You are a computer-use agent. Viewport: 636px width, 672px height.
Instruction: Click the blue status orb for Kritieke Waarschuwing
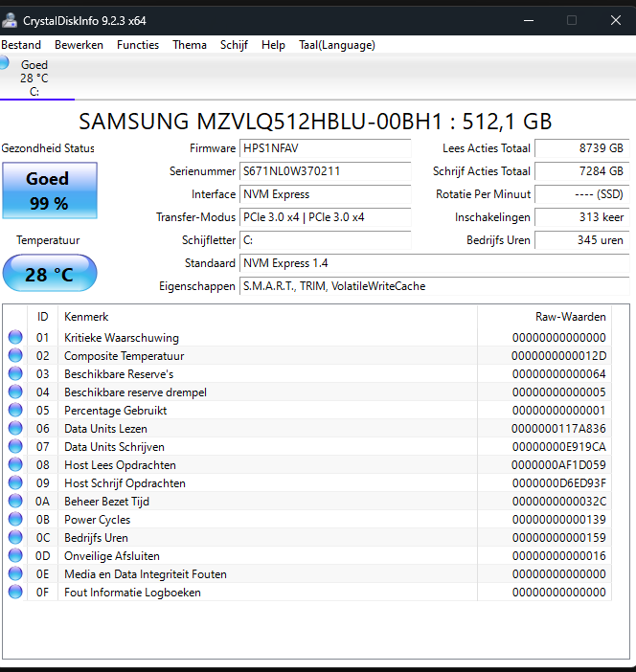15,337
